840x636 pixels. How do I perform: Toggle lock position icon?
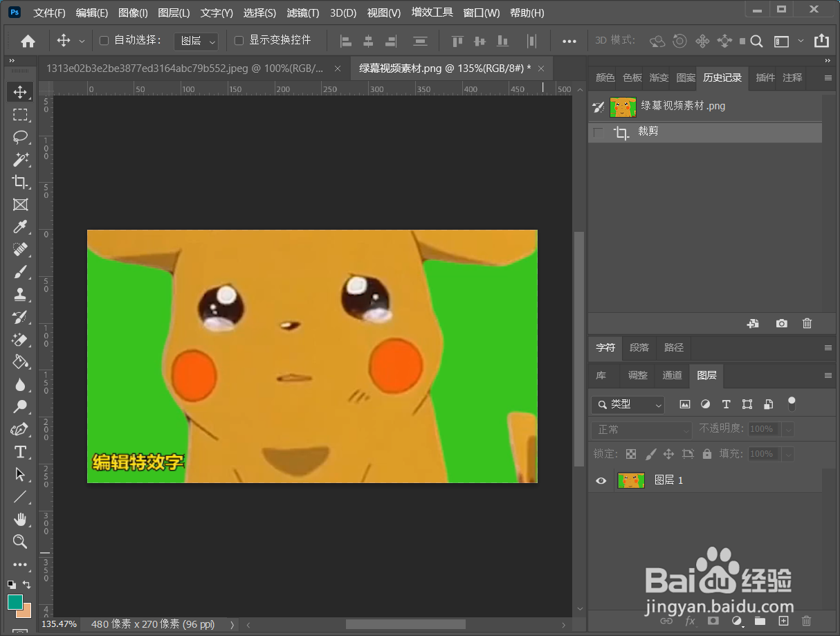(x=668, y=454)
